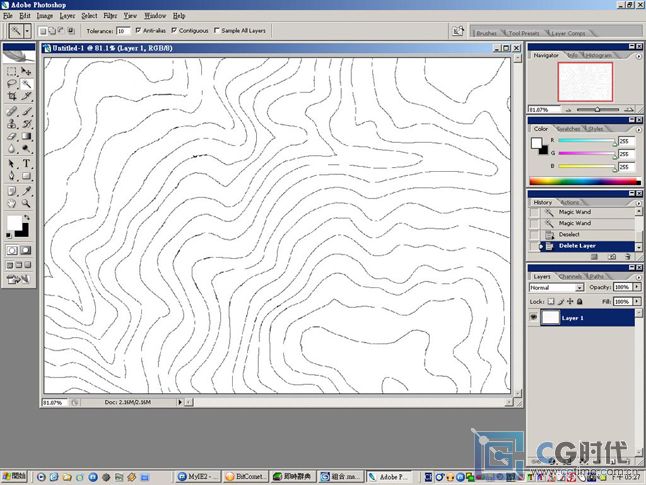
Task: Select the Rectangular Marquee tool
Action: pyautogui.click(x=12, y=71)
